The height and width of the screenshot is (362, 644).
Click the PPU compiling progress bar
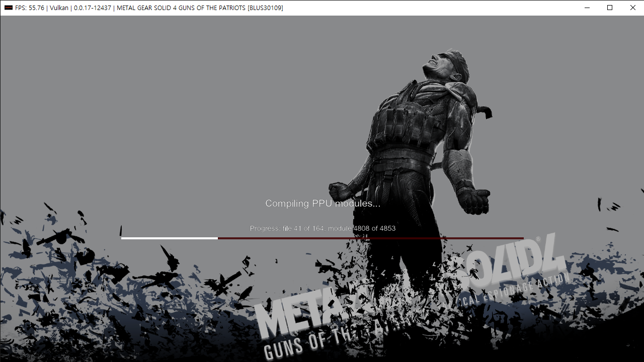coord(323,238)
